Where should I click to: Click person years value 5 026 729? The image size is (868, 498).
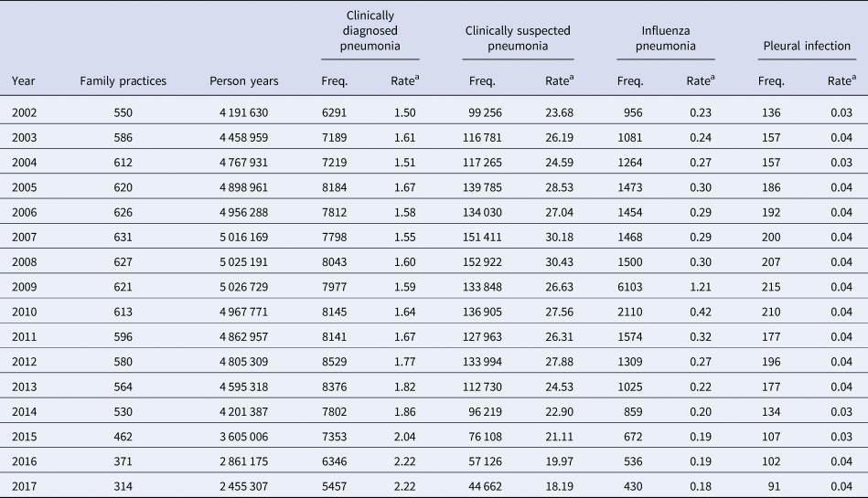tap(244, 291)
